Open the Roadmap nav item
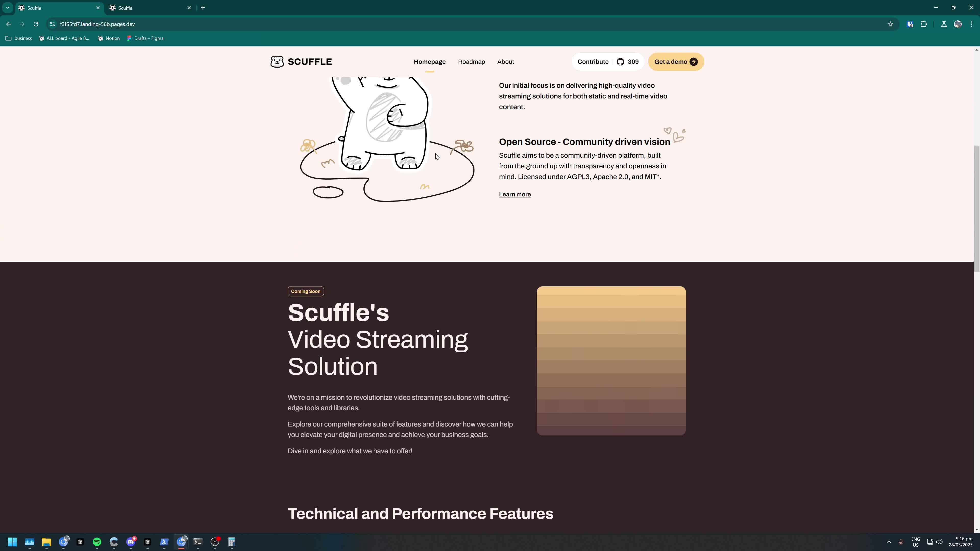980x551 pixels. pos(471,62)
